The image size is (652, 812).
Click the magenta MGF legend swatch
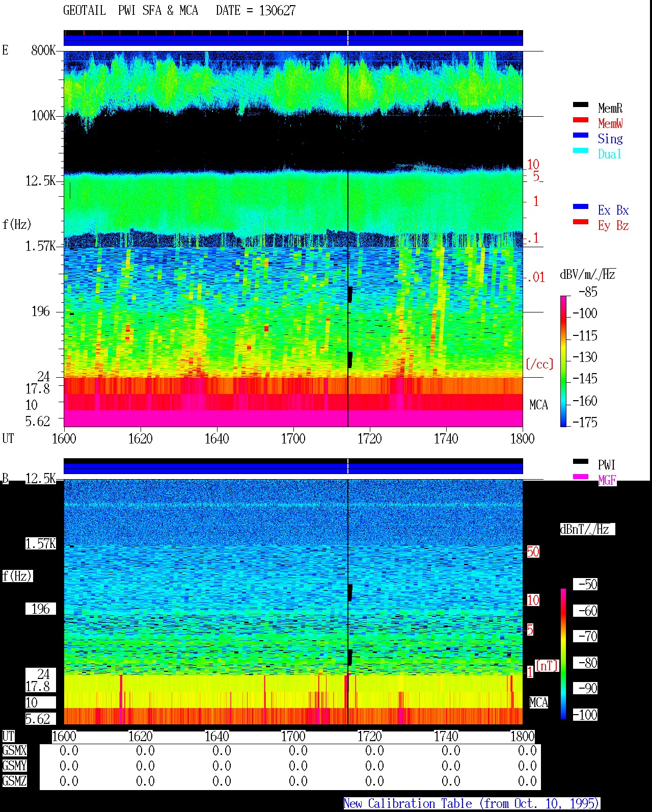point(580,477)
